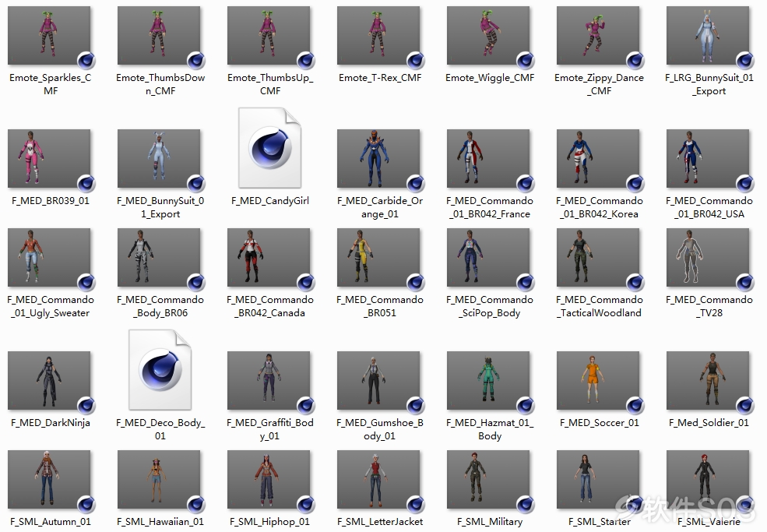The height and width of the screenshot is (532, 767).
Task: Select the F_LRG_BunnySuit_01_Export file thumbnail
Action: pos(708,35)
